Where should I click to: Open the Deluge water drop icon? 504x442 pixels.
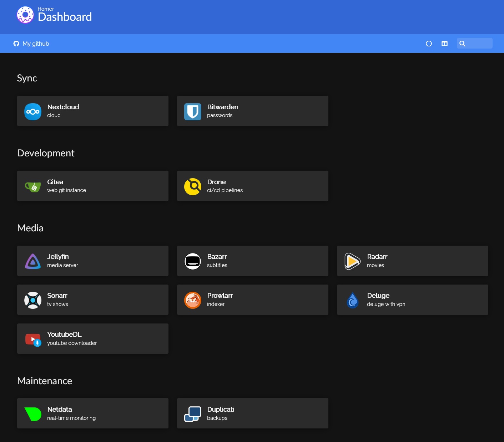pos(352,300)
